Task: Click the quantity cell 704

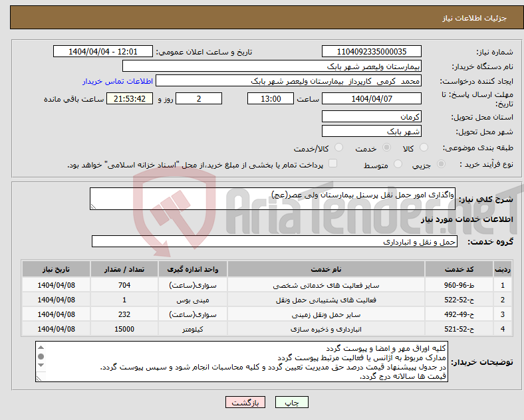Action: click(x=124, y=285)
